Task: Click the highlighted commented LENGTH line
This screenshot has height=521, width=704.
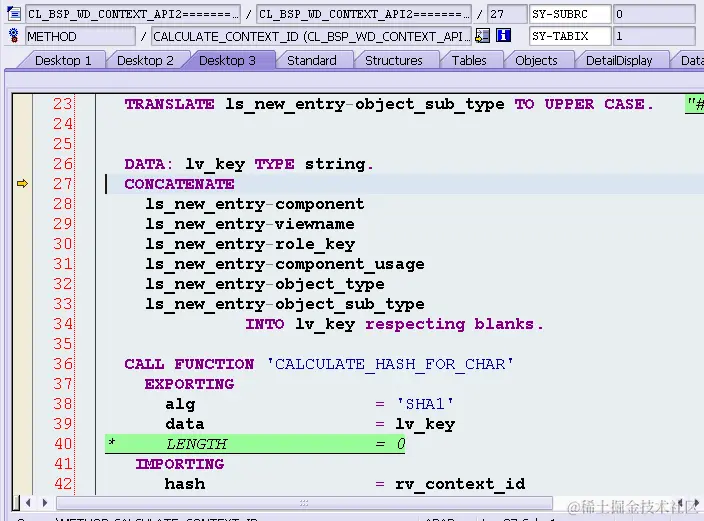Action: (255, 444)
